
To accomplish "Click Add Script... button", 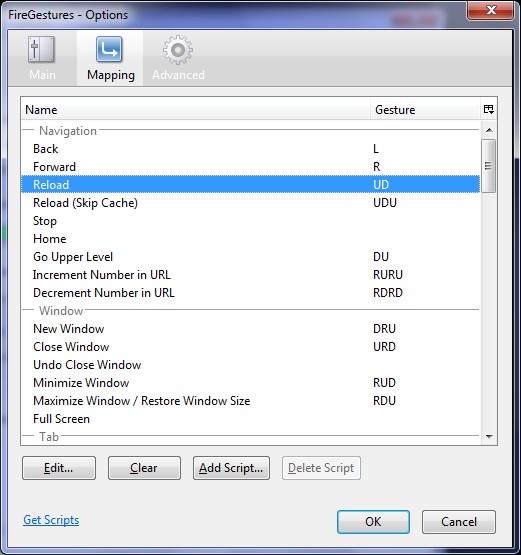I will point(231,468).
